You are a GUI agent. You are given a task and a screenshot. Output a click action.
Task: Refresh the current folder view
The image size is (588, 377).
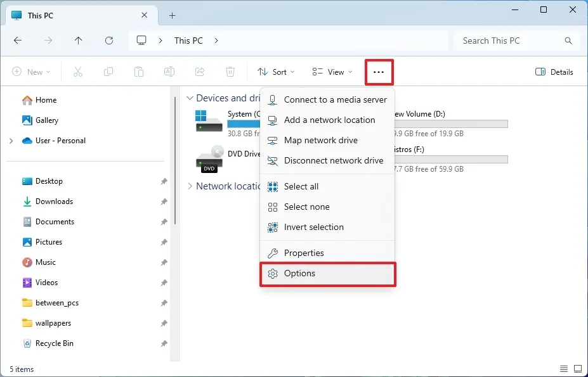point(108,40)
